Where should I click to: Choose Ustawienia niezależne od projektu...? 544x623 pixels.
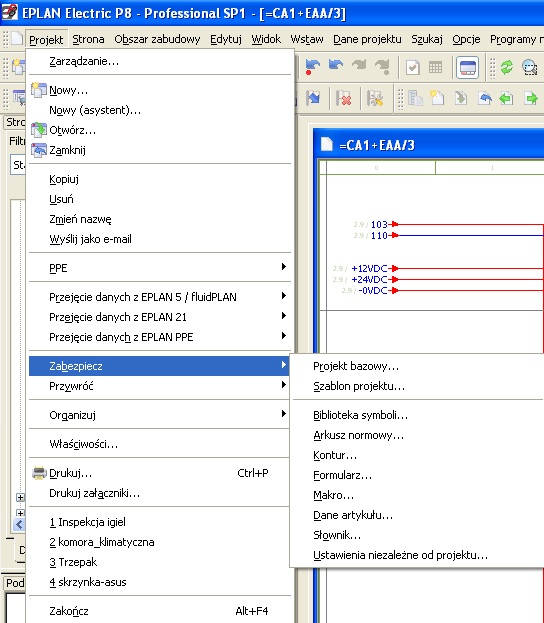(418, 555)
